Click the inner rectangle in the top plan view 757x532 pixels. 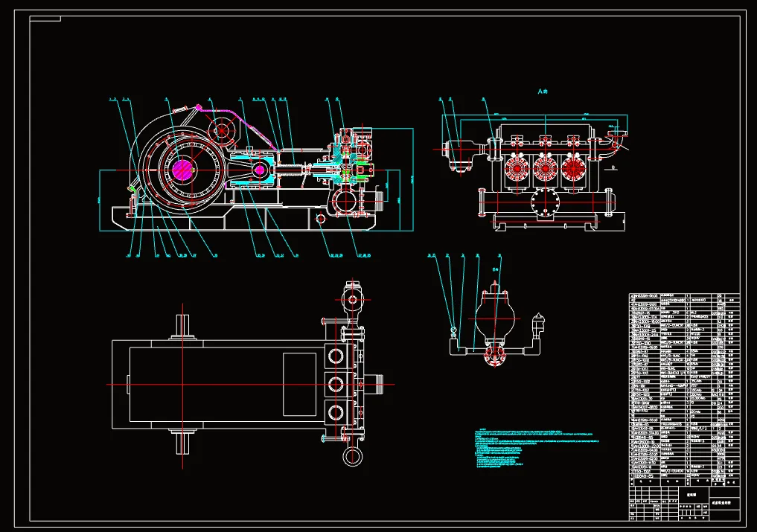299,384
